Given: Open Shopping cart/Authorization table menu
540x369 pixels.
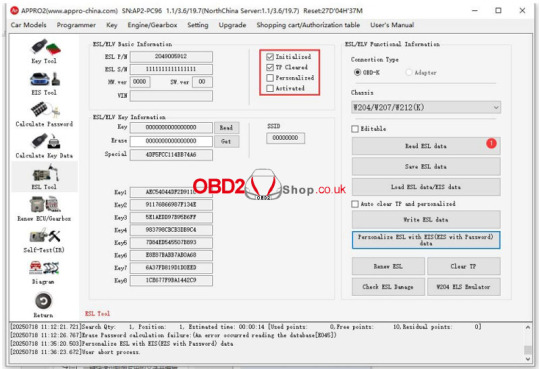Looking at the screenshot, I should click(x=308, y=25).
